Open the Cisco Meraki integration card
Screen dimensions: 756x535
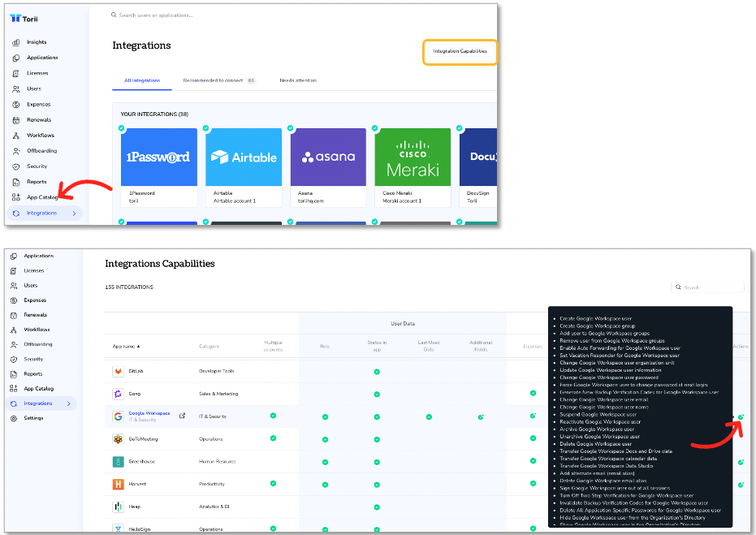click(x=413, y=167)
